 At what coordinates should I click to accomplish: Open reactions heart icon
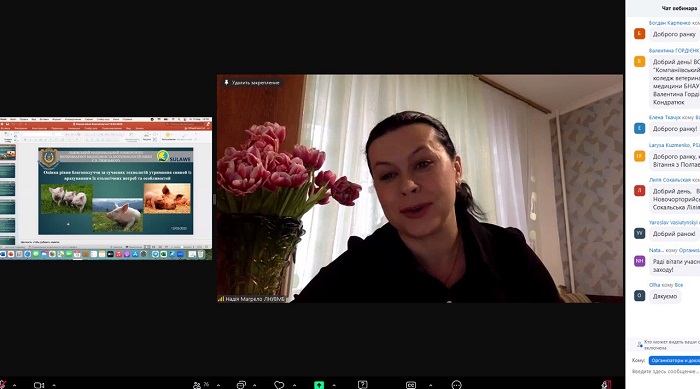[x=279, y=385]
